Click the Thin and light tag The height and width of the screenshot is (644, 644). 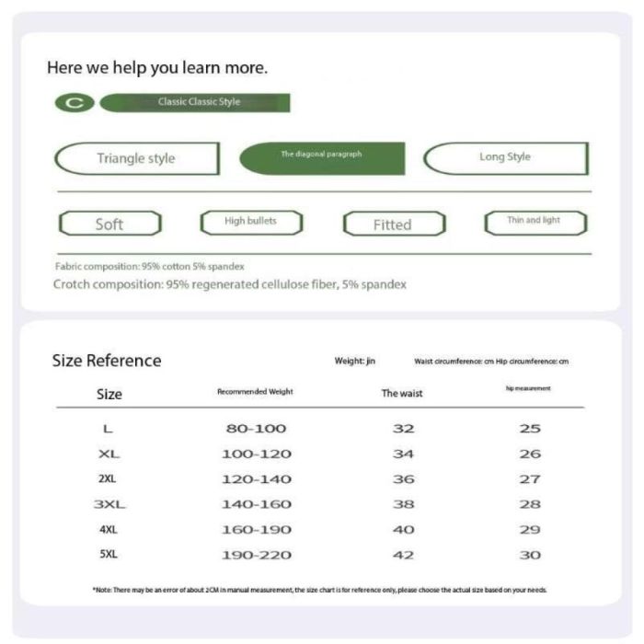[x=535, y=222]
